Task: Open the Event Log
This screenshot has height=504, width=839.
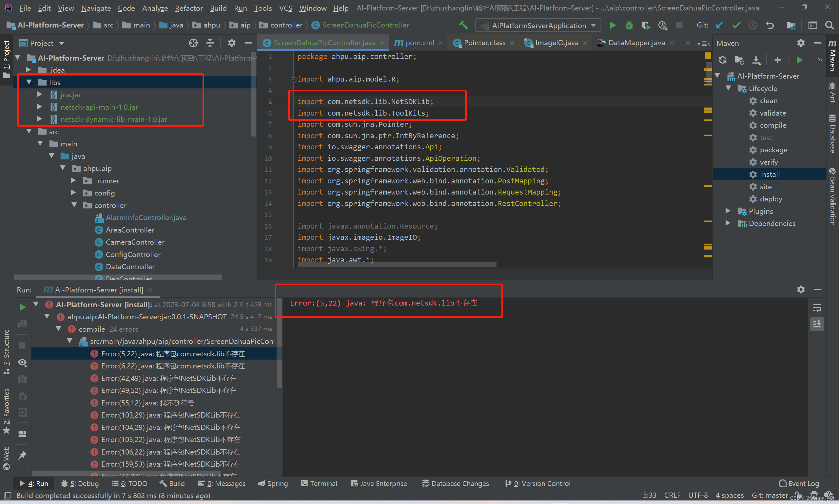Action: (x=799, y=483)
